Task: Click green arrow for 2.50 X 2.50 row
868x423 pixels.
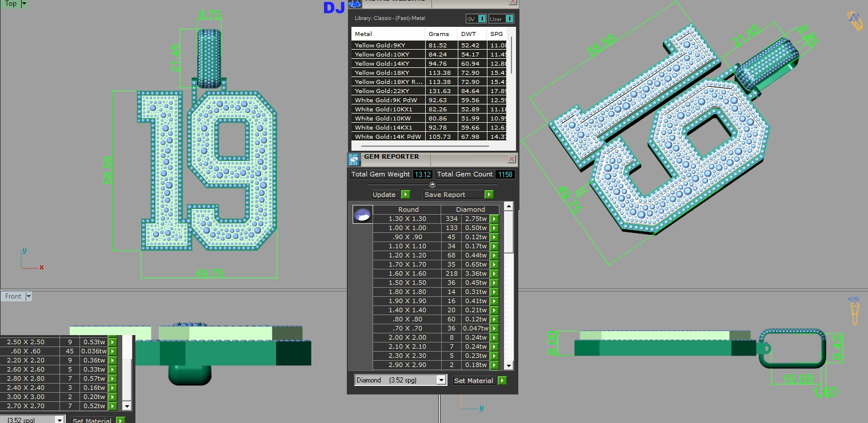Action: pos(113,342)
